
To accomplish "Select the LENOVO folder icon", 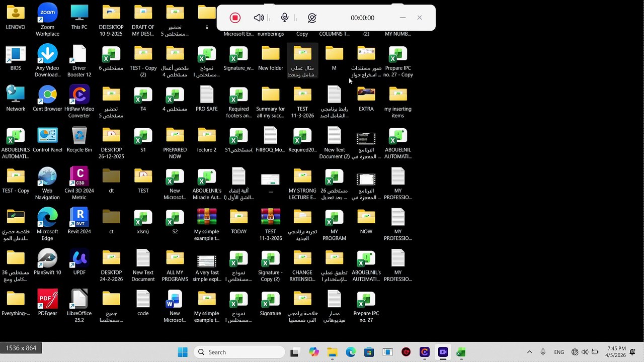I will click(16, 17).
